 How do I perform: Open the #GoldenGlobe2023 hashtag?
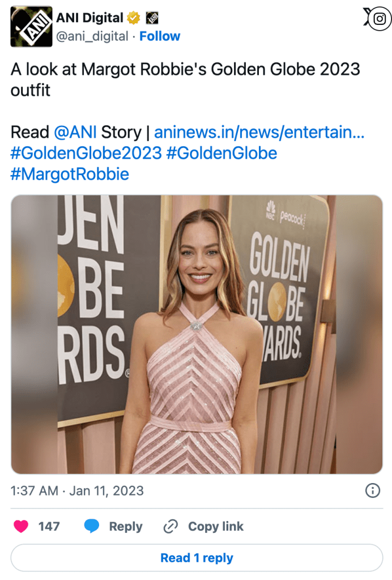[x=86, y=153]
